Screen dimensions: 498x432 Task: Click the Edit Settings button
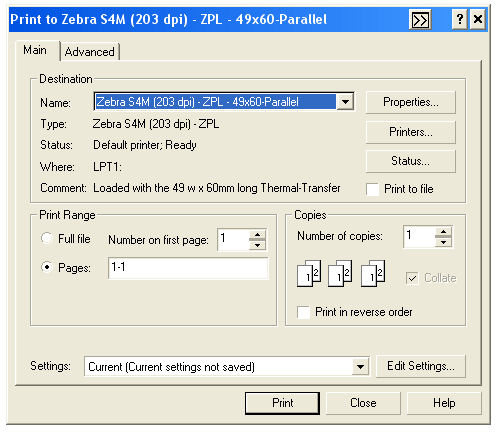coord(421,366)
